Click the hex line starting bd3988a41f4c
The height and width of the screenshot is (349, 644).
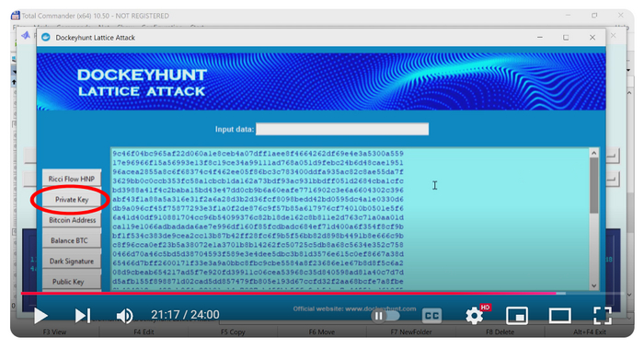pyautogui.click(x=258, y=190)
